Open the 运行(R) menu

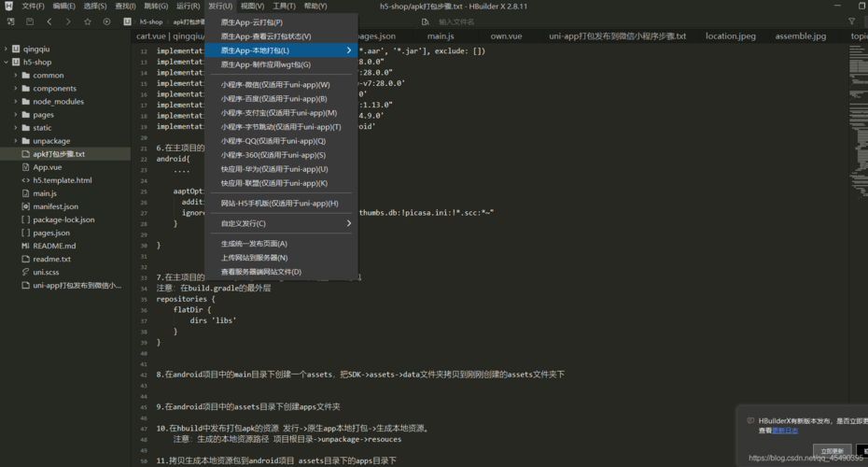click(189, 7)
